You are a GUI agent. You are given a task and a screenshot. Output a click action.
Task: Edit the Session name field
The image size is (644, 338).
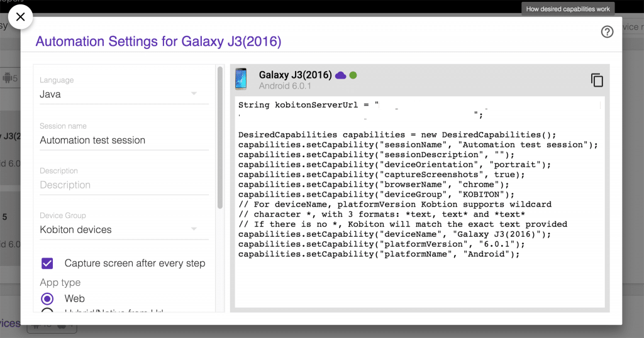click(124, 140)
